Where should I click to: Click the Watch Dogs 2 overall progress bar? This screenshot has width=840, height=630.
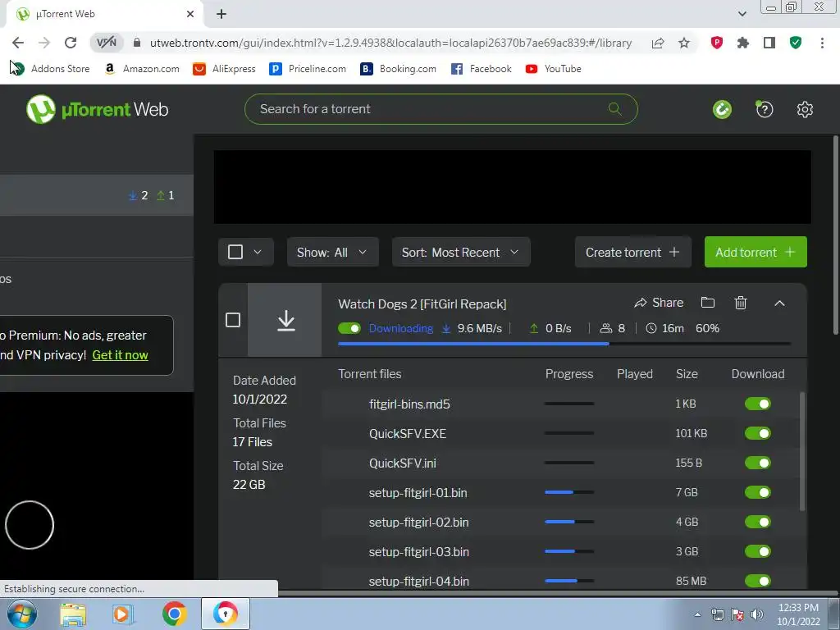click(x=564, y=344)
